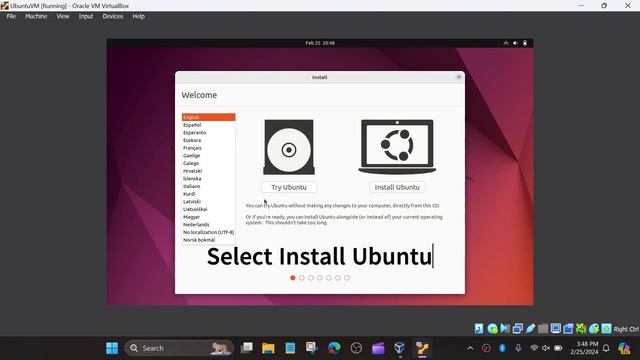Open the Machine menu
Viewport: 640px width, 360px height.
[x=36, y=16]
